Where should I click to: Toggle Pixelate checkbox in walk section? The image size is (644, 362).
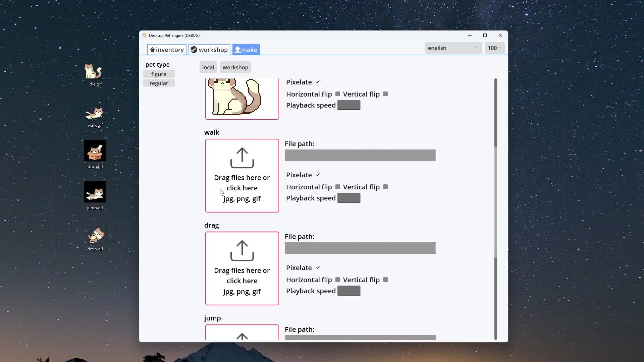tap(318, 175)
